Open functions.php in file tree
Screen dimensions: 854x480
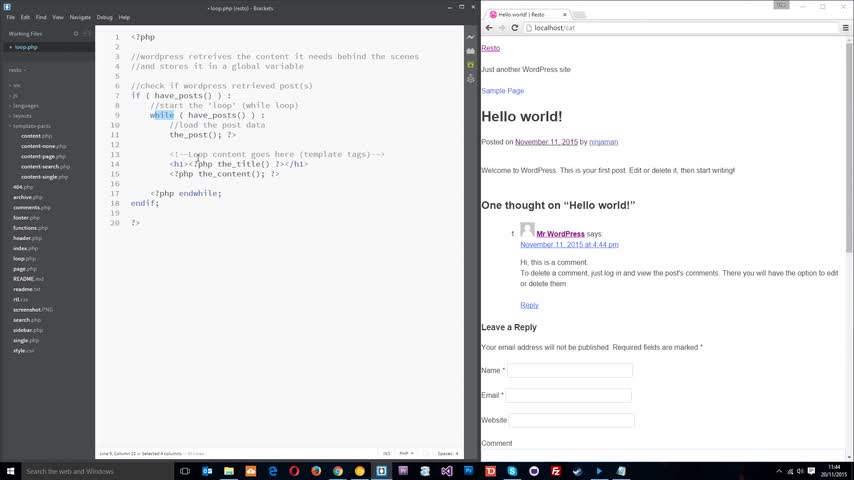point(30,228)
